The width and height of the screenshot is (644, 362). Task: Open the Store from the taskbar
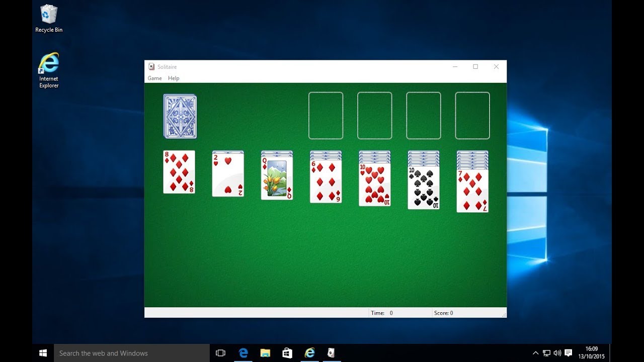point(287,353)
